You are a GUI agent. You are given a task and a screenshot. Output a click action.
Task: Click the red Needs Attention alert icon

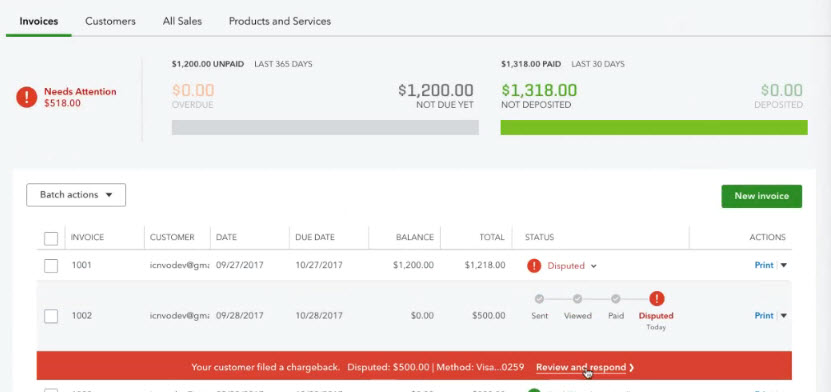pyautogui.click(x=26, y=97)
